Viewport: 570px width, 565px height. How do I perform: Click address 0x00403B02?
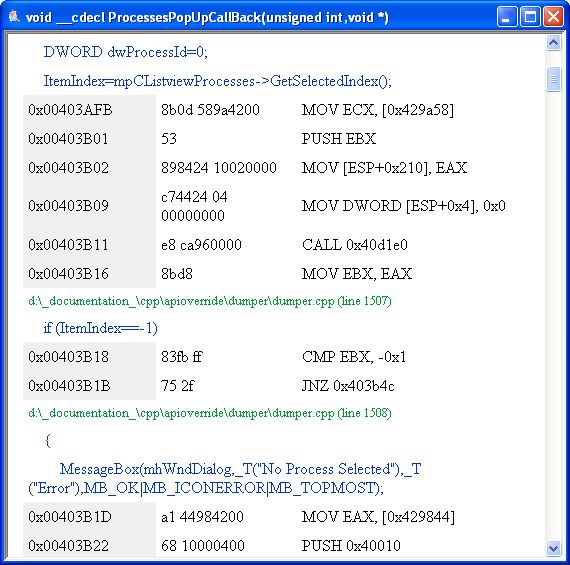coord(68,168)
